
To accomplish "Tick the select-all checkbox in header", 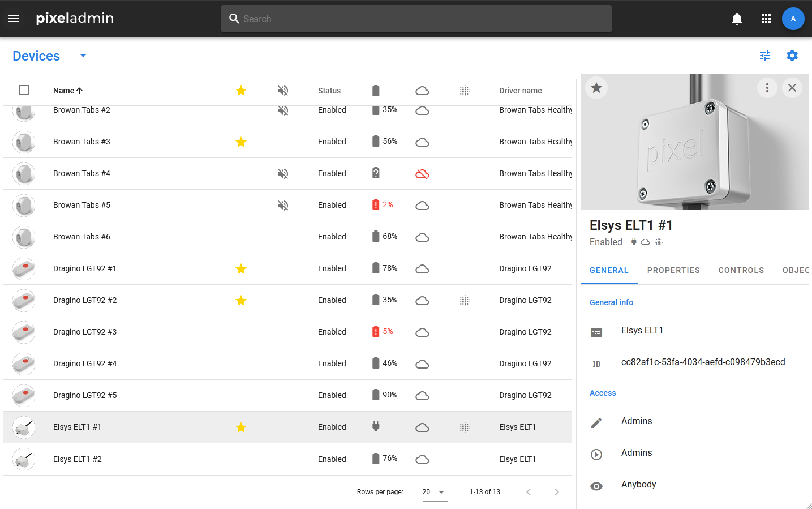I will [x=24, y=90].
